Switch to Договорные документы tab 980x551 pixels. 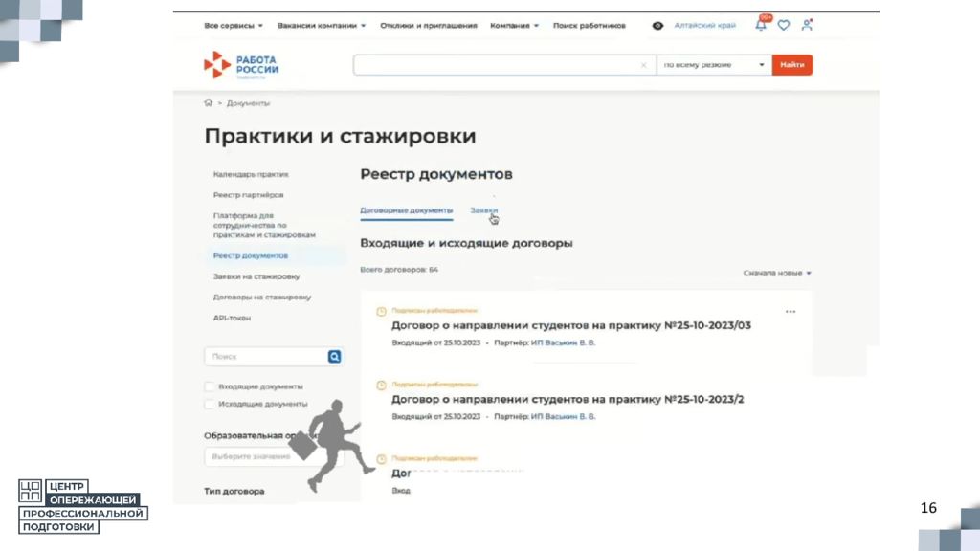(x=406, y=210)
